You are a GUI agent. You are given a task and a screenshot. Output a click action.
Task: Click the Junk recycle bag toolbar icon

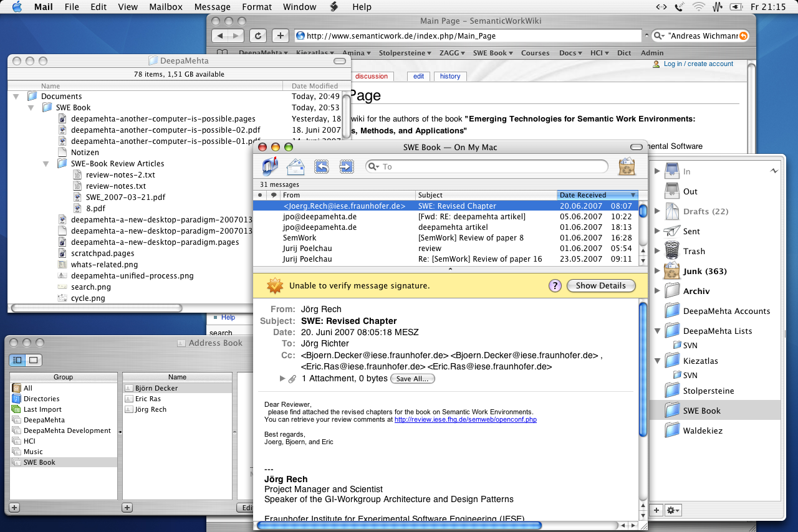626,166
